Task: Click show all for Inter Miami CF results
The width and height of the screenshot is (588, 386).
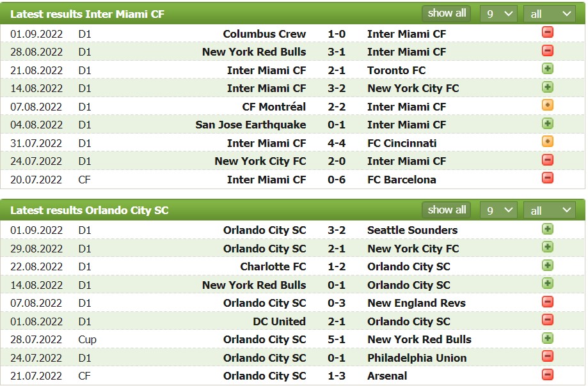Action: pos(446,13)
